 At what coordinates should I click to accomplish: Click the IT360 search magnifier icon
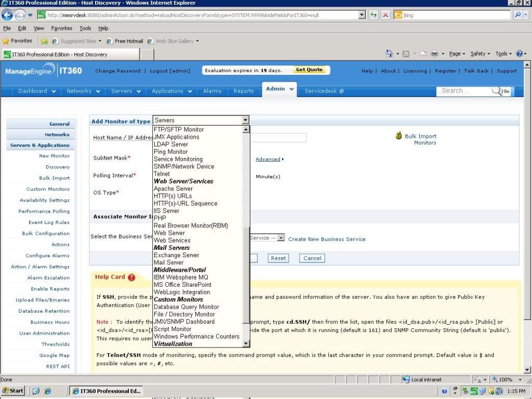496,91
